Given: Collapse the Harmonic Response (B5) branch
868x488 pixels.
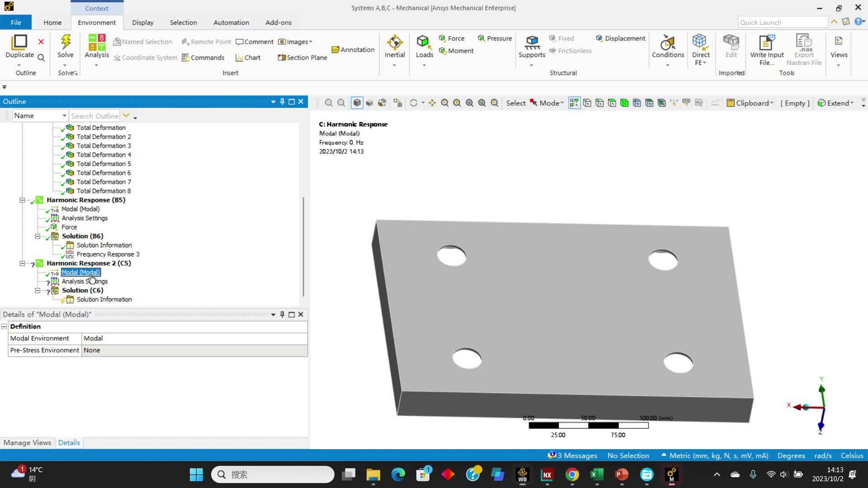Looking at the screenshot, I should [22, 200].
